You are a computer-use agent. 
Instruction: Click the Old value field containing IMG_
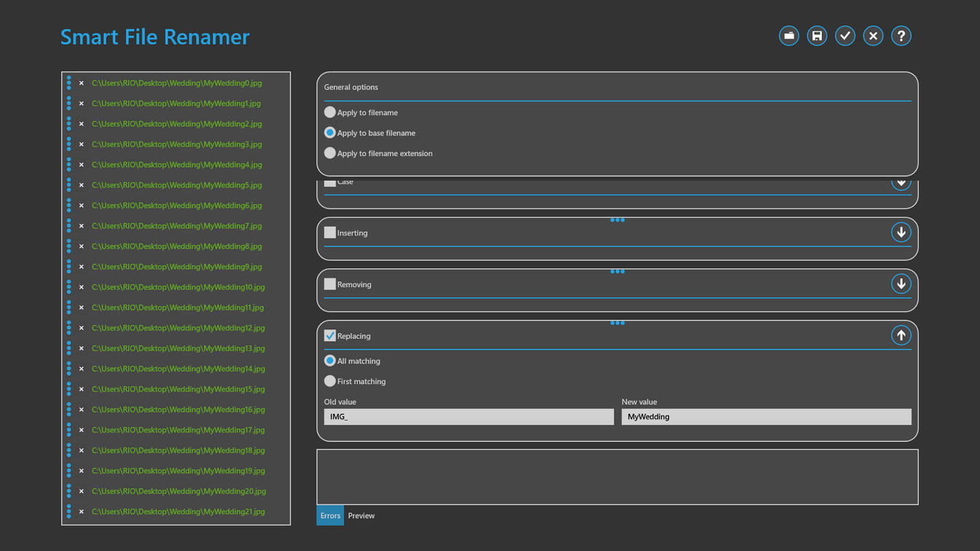point(469,417)
